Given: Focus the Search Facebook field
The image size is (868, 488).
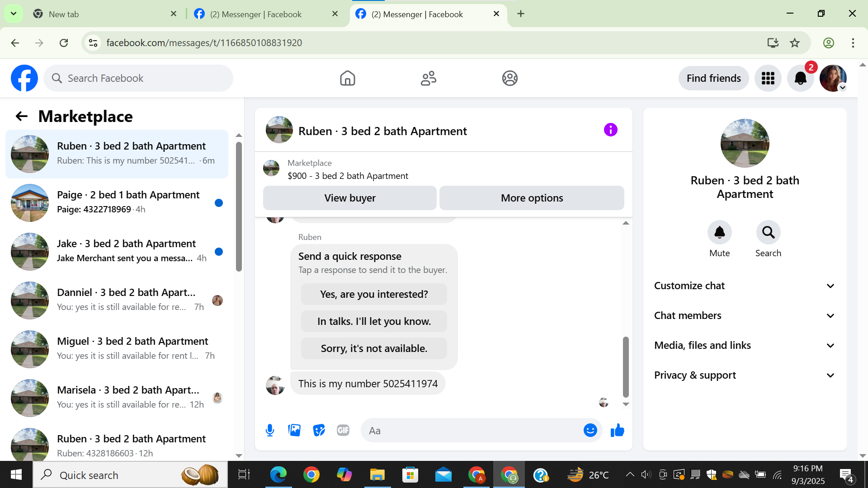Looking at the screenshot, I should coord(138,78).
